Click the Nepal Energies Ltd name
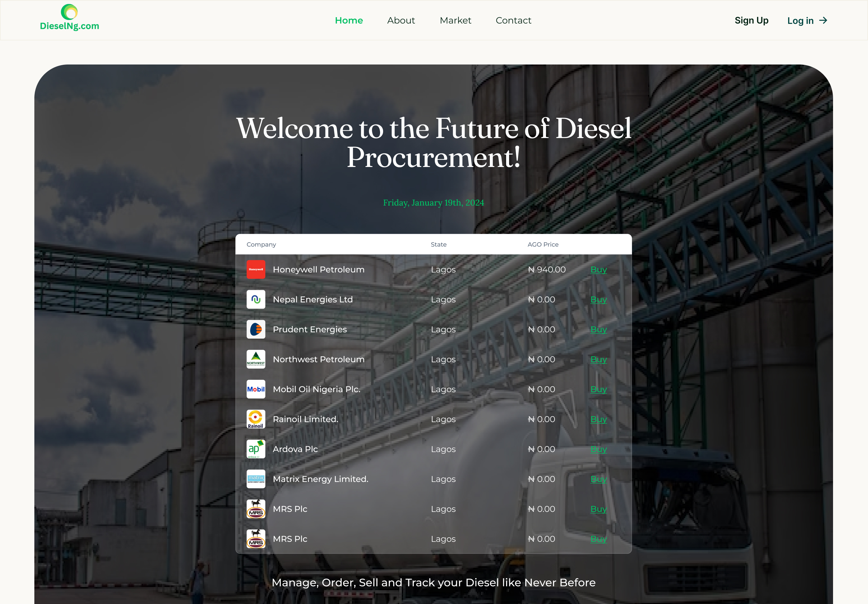Screen dimensions: 868x604 [313, 300]
